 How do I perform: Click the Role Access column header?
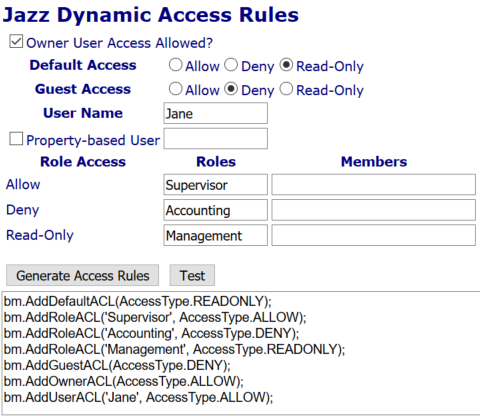coord(83,162)
